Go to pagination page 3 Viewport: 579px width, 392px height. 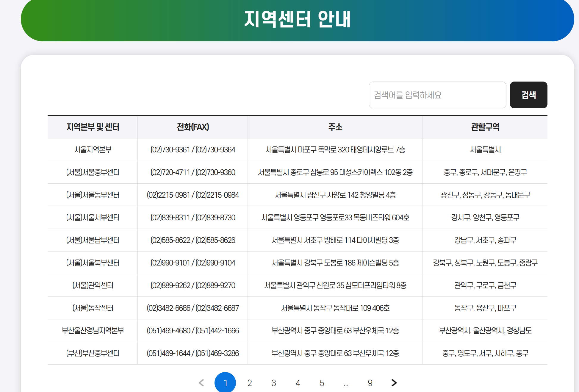[274, 383]
